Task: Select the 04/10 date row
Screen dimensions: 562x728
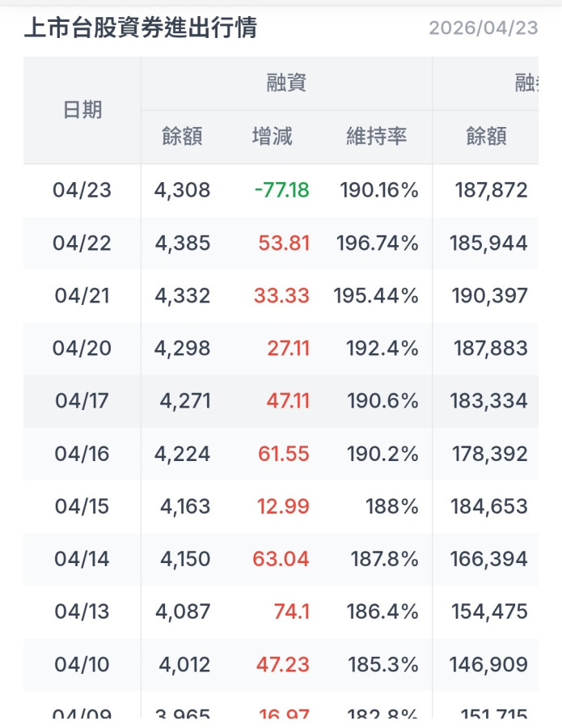Action: coord(82,664)
